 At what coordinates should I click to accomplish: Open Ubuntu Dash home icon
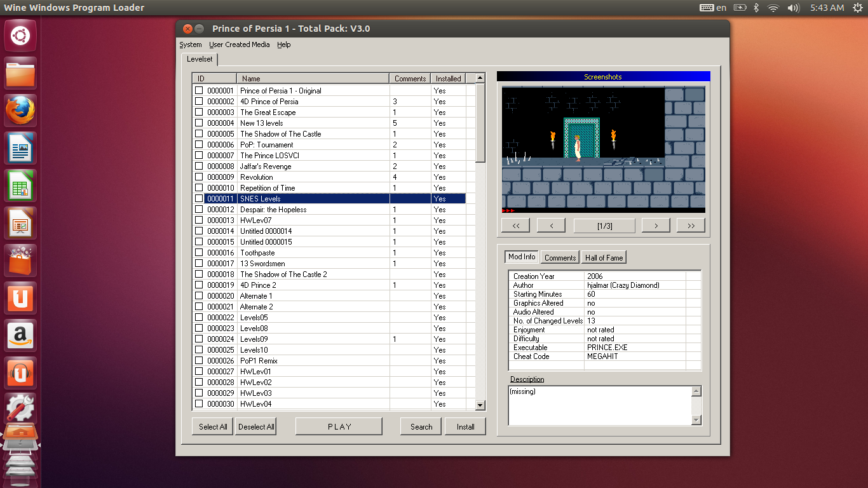(x=20, y=36)
